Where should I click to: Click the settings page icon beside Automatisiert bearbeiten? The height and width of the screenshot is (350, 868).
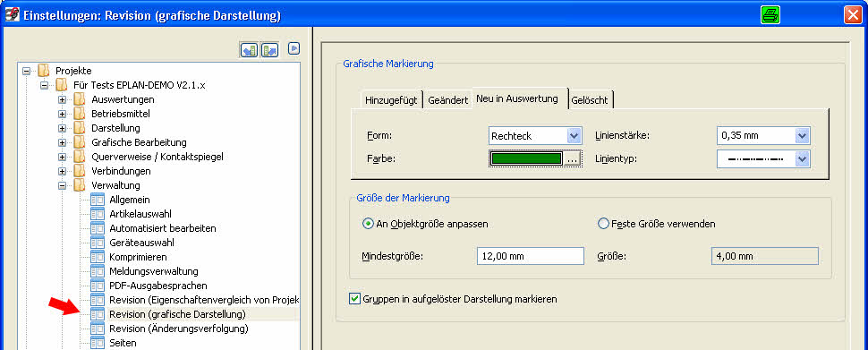coord(97,228)
